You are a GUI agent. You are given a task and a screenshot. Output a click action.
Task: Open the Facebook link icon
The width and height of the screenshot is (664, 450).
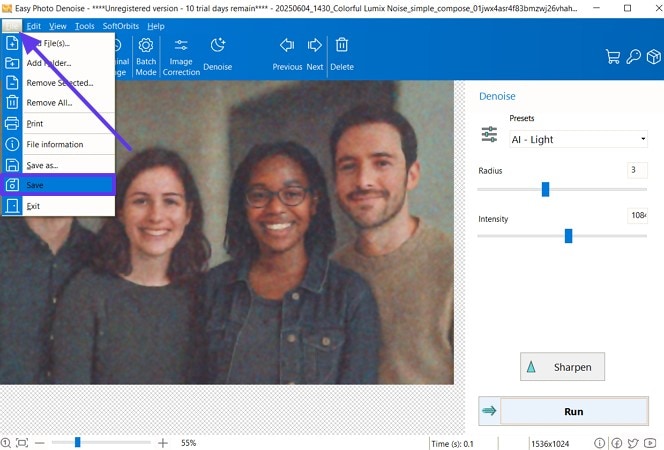tap(617, 443)
